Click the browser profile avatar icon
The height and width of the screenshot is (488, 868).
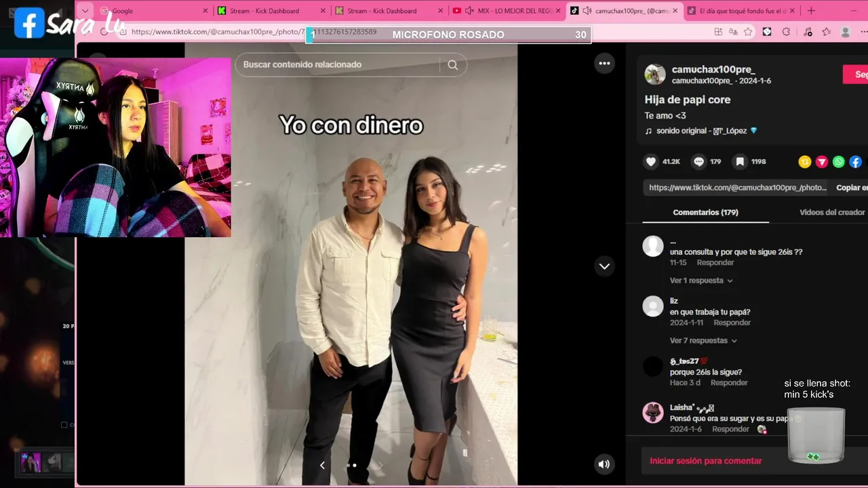[846, 32]
